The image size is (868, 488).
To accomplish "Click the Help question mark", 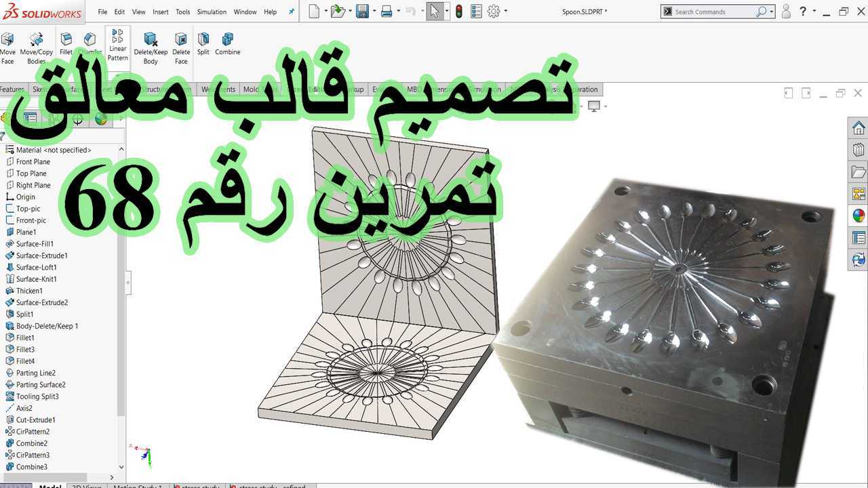I will pos(802,12).
